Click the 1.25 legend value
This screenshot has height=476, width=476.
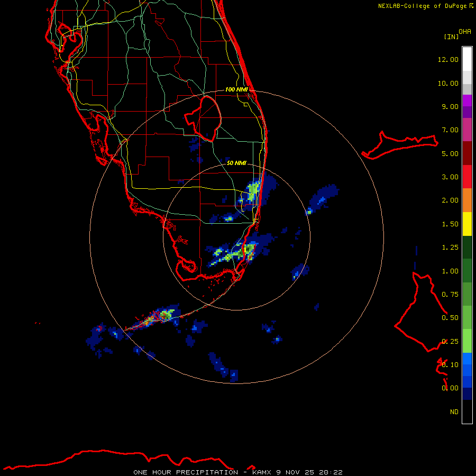450,248
